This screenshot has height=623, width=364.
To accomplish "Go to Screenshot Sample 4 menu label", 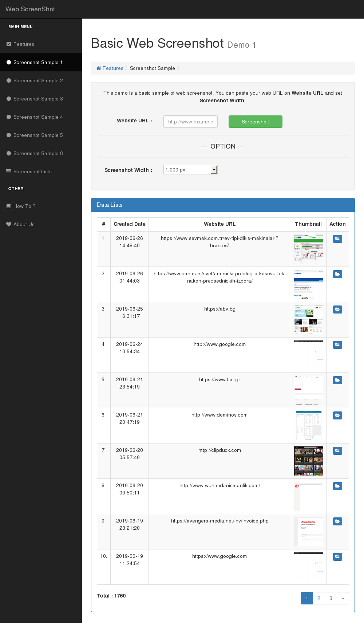I will pyautogui.click(x=38, y=117).
